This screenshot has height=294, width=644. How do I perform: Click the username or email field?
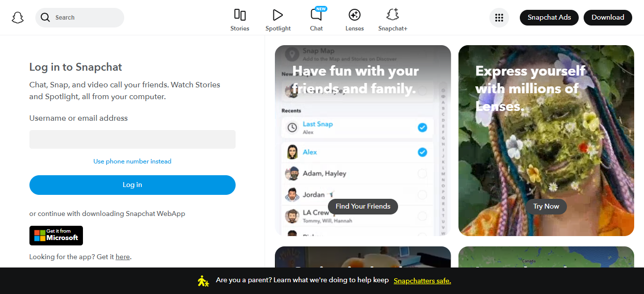pyautogui.click(x=133, y=139)
